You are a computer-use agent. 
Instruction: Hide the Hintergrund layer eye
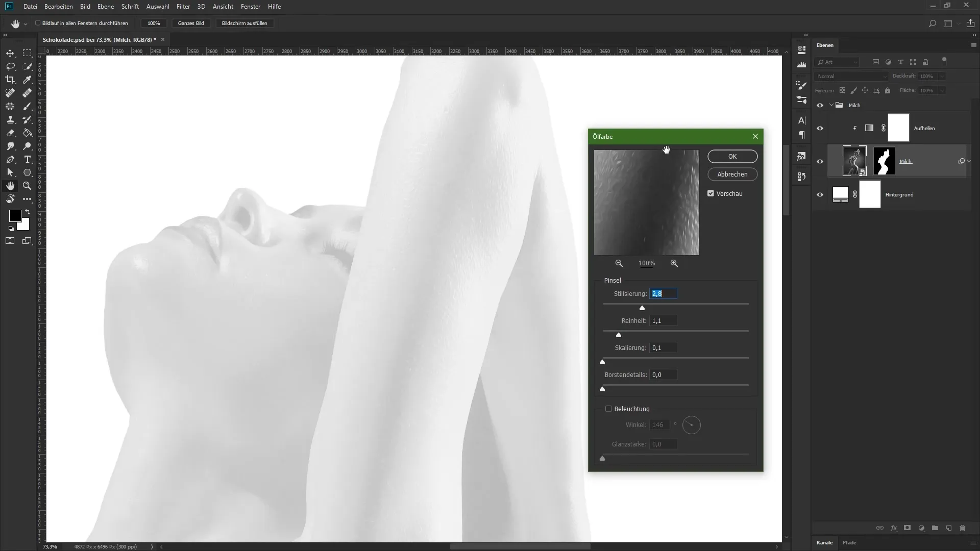point(820,194)
